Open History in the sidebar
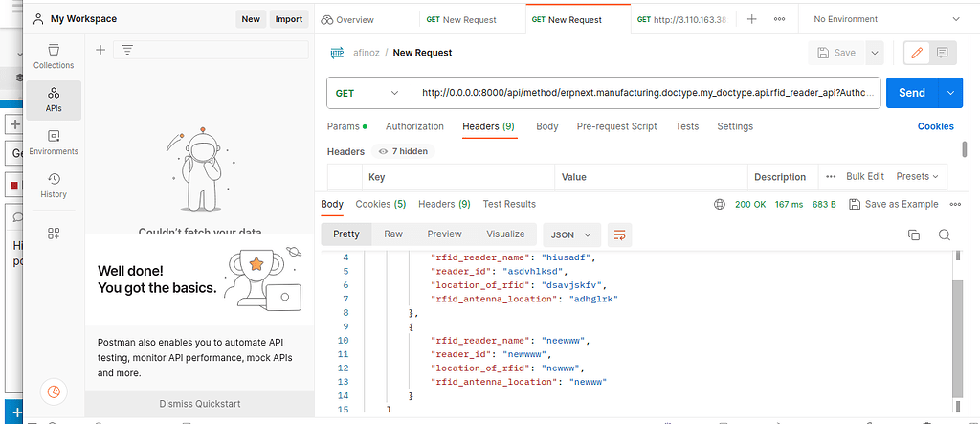This screenshot has height=424, width=980. point(54,185)
